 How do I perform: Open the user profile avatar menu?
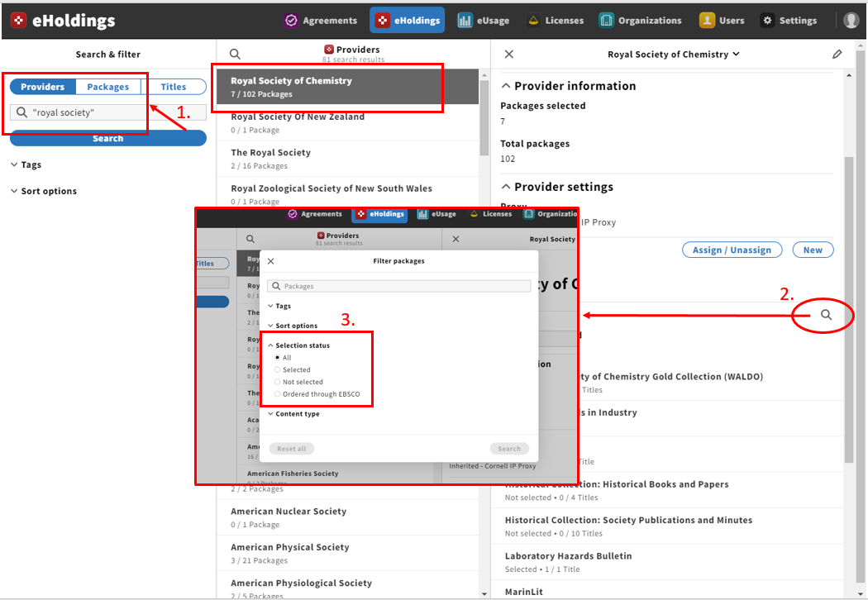[x=851, y=21]
